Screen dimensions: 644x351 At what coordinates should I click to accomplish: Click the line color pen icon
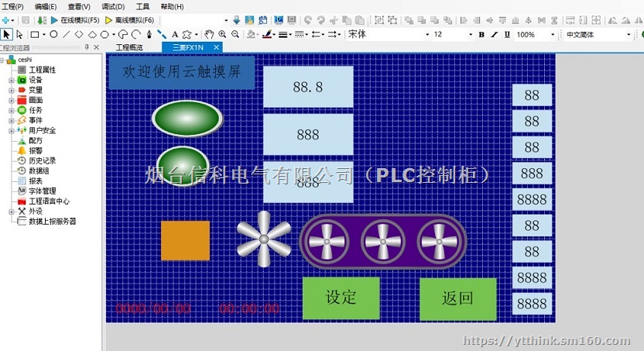coord(267,35)
